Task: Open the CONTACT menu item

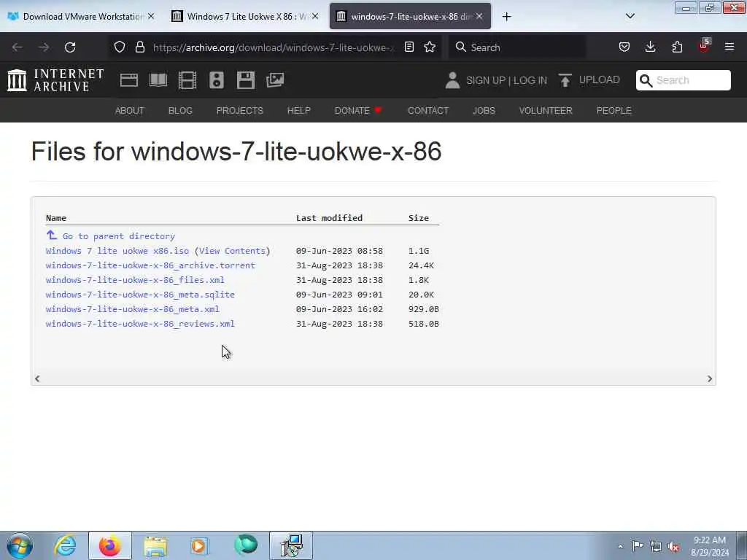Action: (x=428, y=111)
